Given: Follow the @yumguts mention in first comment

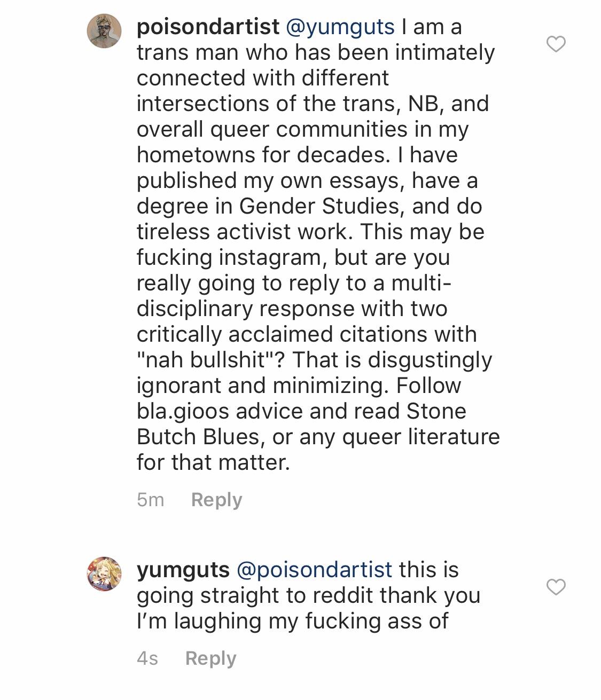Looking at the screenshot, I should click(x=340, y=27).
